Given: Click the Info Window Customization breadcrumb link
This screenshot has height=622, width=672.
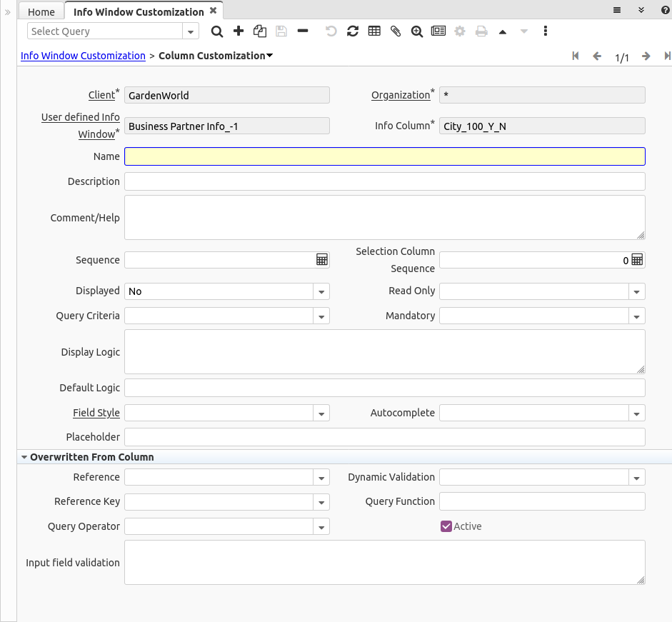Looking at the screenshot, I should 83,56.
